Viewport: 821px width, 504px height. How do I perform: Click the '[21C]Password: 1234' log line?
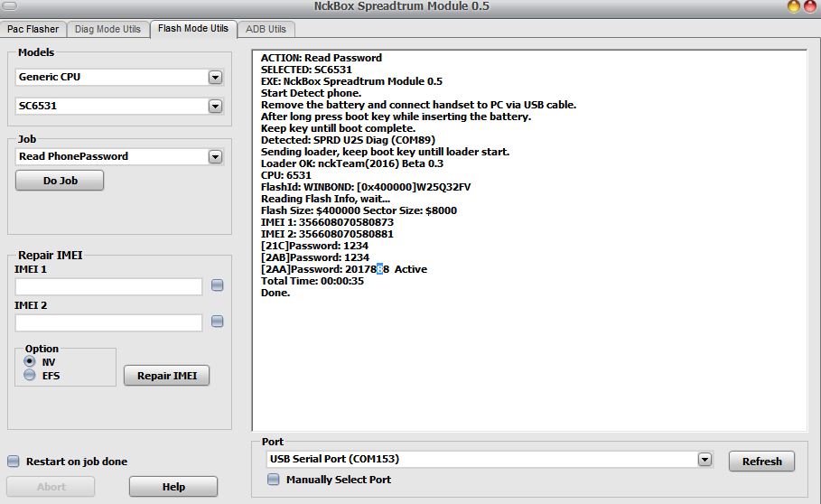(x=314, y=246)
